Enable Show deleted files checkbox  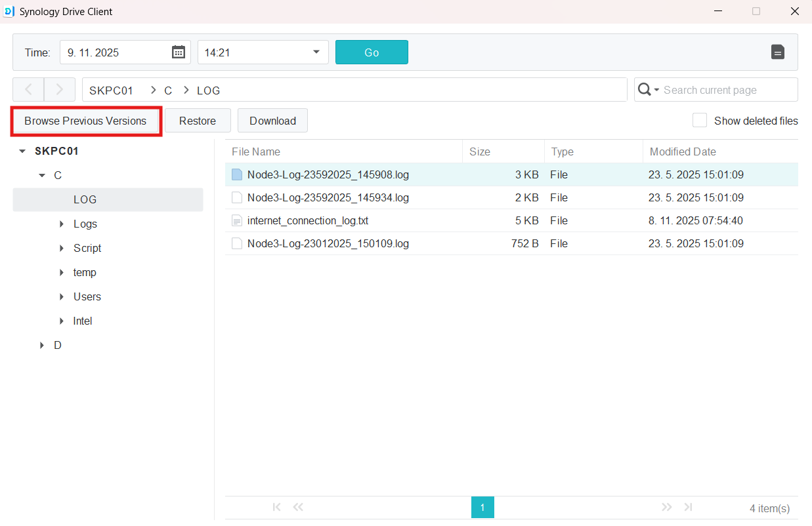[x=700, y=121]
